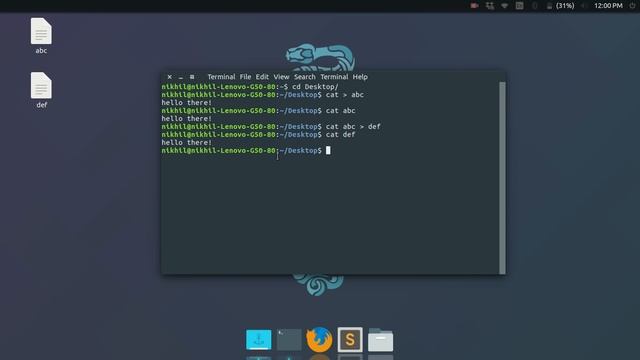Open the network connections tray icon

(x=489, y=6)
